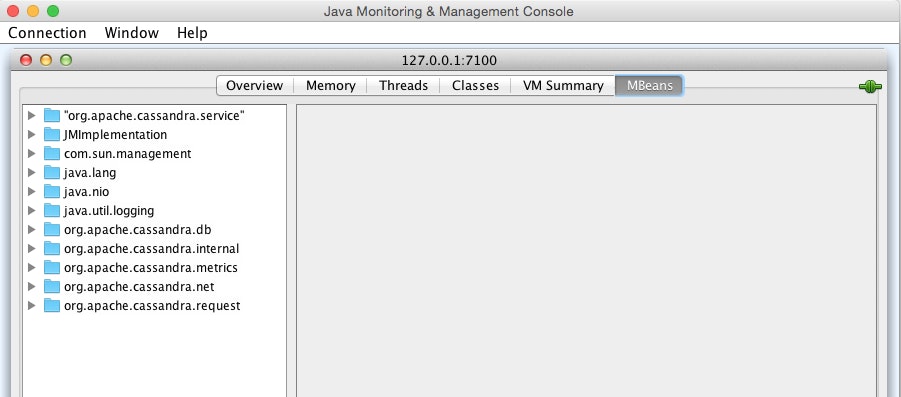This screenshot has width=901, height=397.
Task: Open the Window menu
Action: point(132,33)
